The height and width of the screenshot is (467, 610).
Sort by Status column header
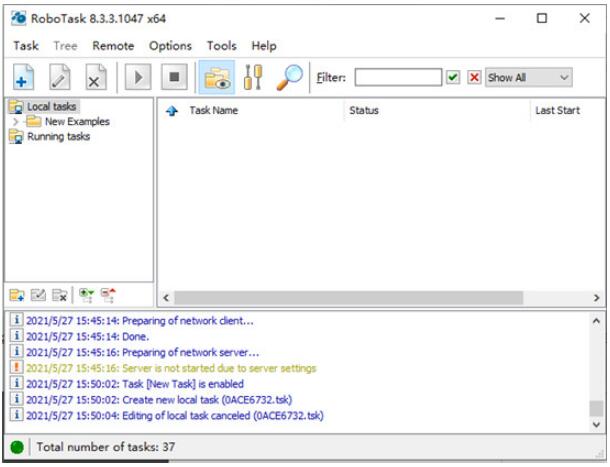(x=364, y=111)
